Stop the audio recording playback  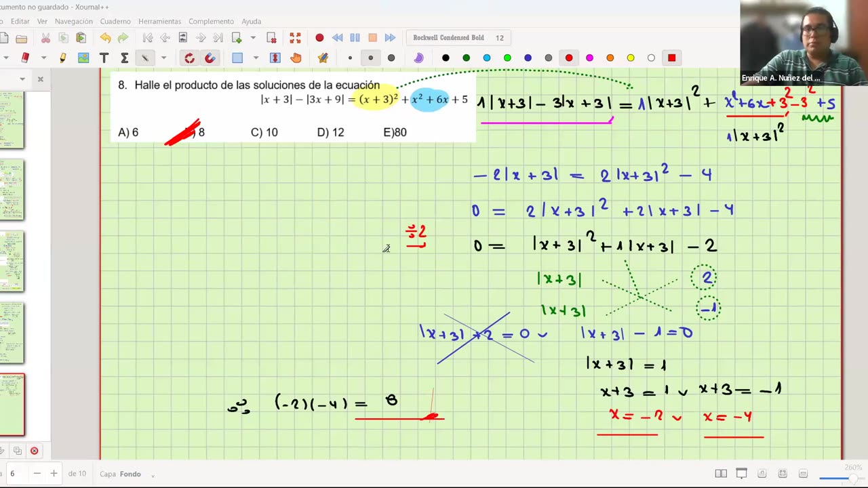(372, 38)
